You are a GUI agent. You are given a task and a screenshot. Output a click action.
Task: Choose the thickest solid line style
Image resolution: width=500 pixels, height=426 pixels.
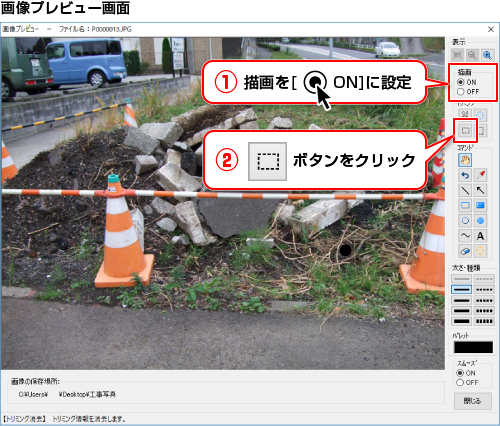(x=461, y=321)
